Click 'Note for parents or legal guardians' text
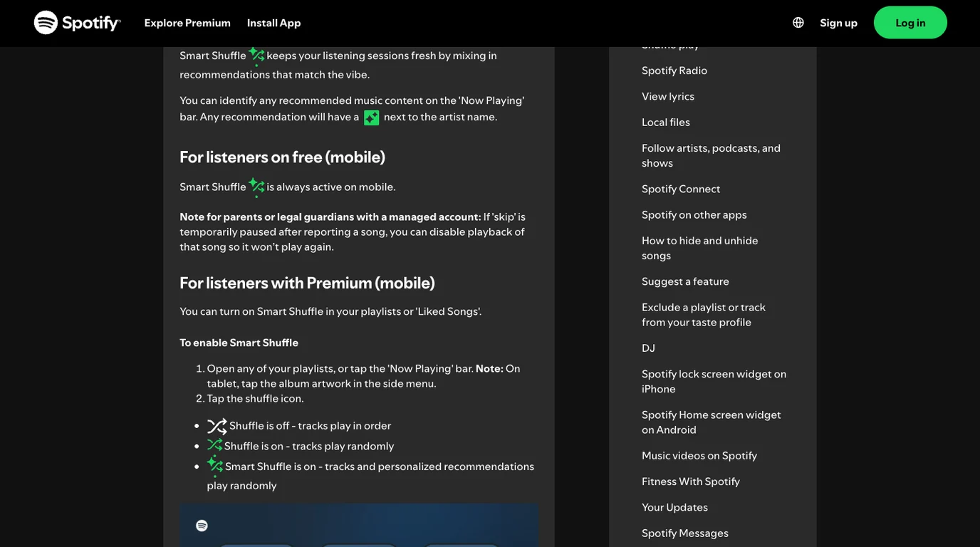This screenshot has height=547, width=980. point(330,217)
